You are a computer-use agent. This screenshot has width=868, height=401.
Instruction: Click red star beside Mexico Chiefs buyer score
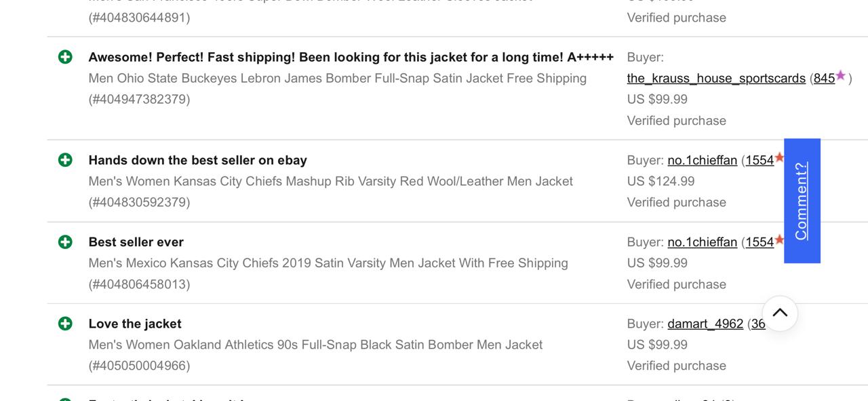click(x=779, y=240)
